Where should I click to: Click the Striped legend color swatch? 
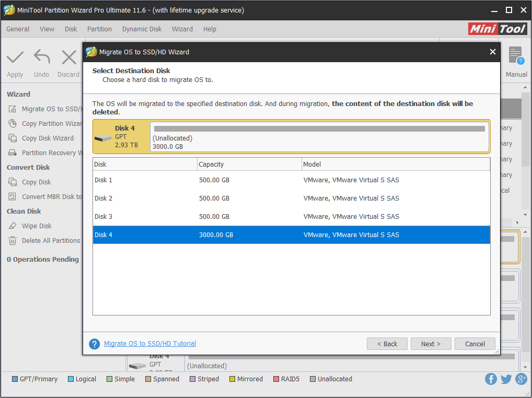(x=193, y=379)
